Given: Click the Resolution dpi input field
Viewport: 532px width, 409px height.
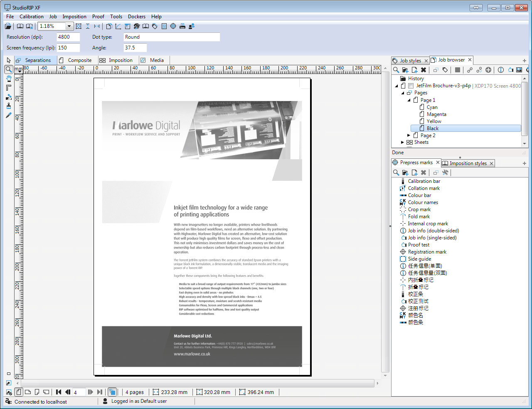Looking at the screenshot, I should coord(68,37).
